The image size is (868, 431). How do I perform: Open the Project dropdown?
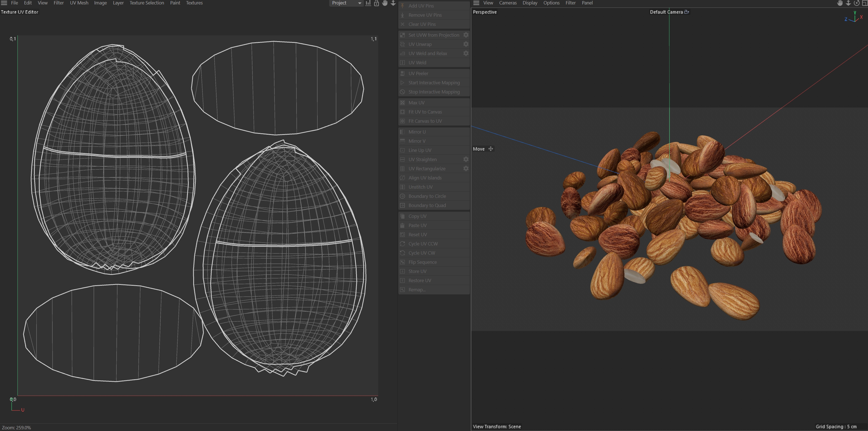coord(345,3)
